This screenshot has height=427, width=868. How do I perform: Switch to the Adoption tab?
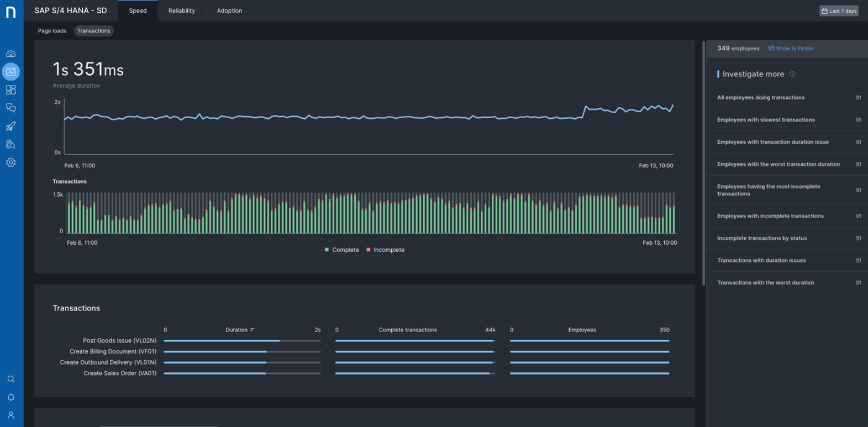229,11
